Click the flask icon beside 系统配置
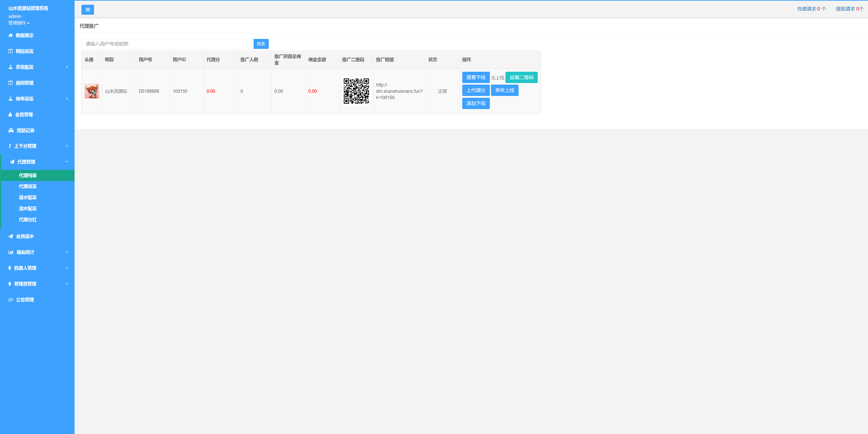 (x=10, y=67)
